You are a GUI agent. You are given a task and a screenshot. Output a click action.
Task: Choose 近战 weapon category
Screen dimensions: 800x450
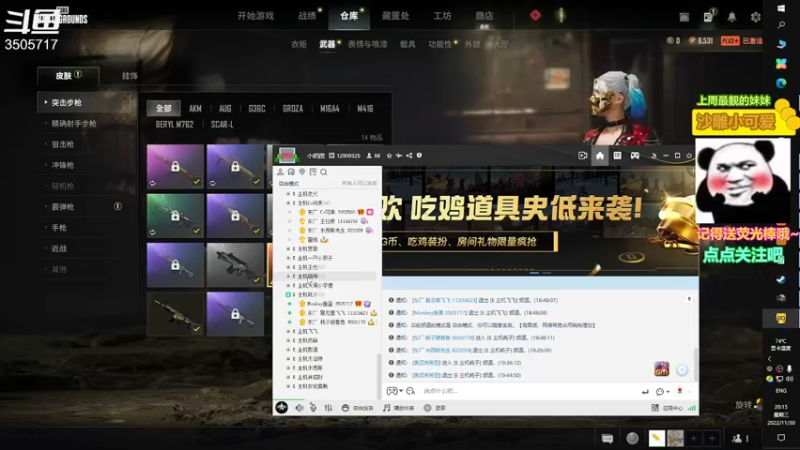59,248
